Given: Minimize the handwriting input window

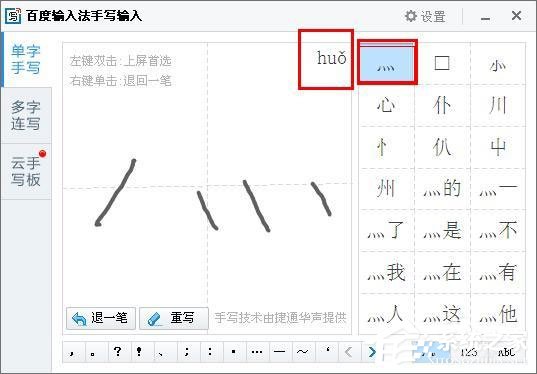Looking at the screenshot, I should 485,16.
